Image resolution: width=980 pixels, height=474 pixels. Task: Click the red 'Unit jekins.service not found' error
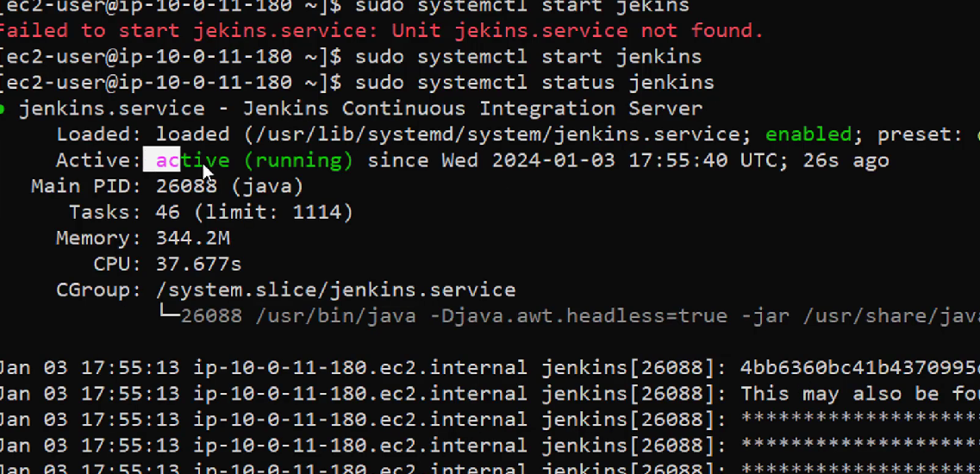coord(578,31)
